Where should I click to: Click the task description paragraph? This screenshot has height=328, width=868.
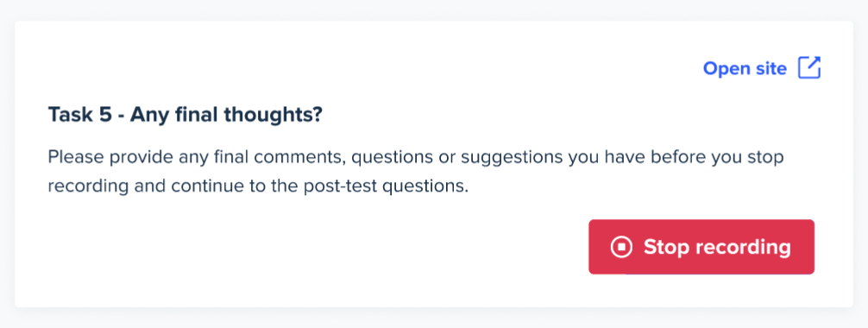point(416,172)
